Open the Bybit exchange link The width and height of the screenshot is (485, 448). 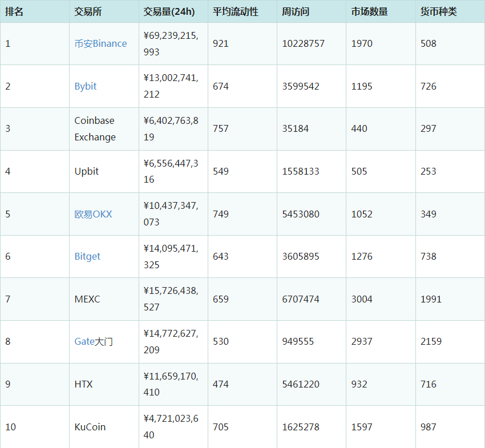pyautogui.click(x=86, y=86)
